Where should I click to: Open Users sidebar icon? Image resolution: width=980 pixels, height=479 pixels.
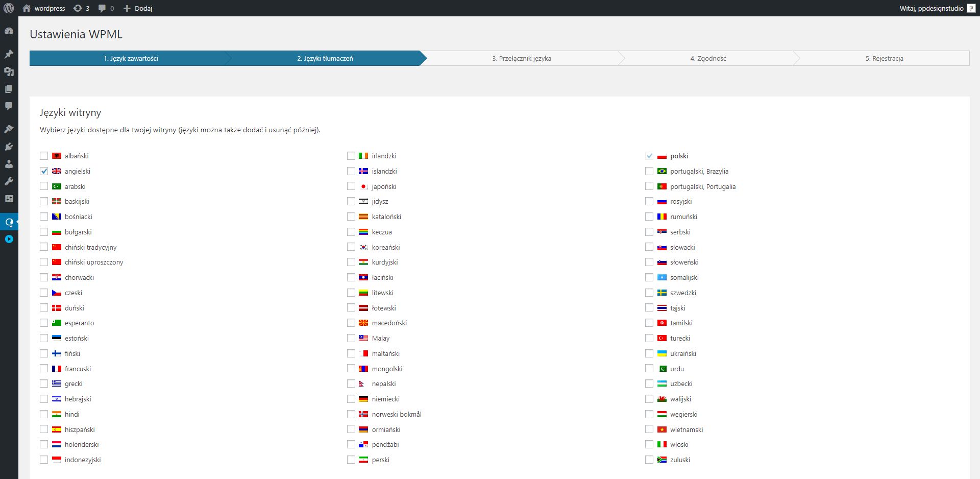[x=9, y=164]
